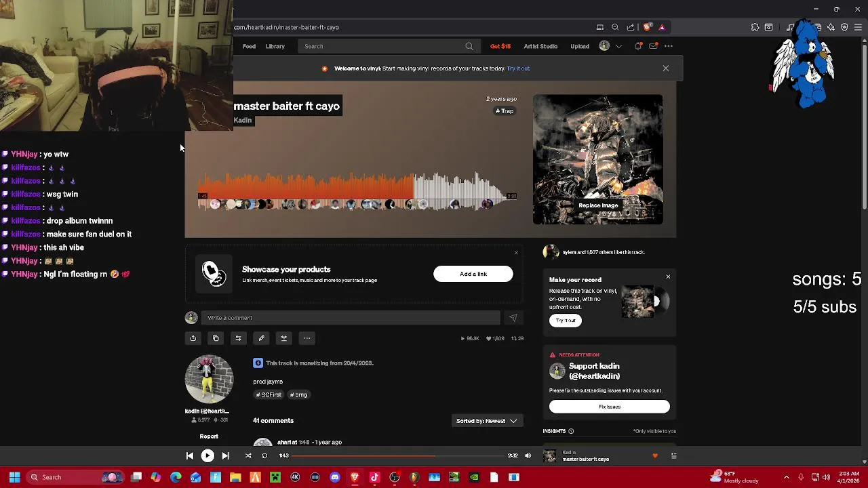Click the zoom magnifier icon in the address bar

tap(615, 27)
